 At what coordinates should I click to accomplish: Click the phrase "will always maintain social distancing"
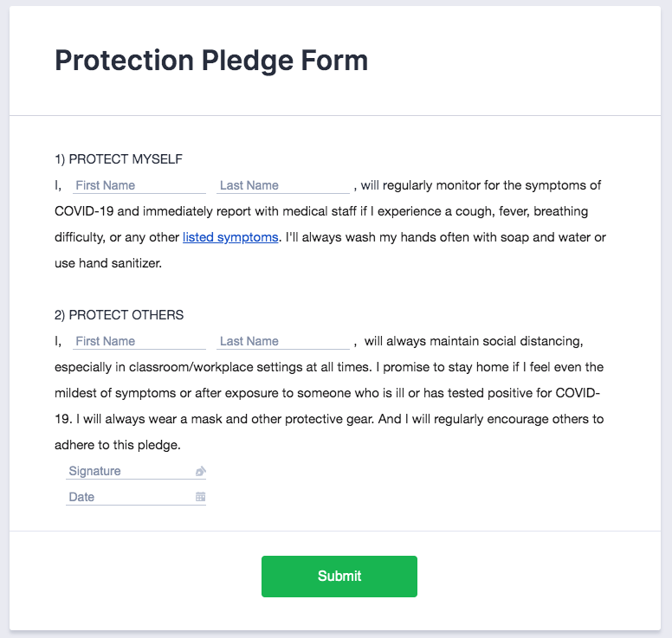click(x=467, y=341)
